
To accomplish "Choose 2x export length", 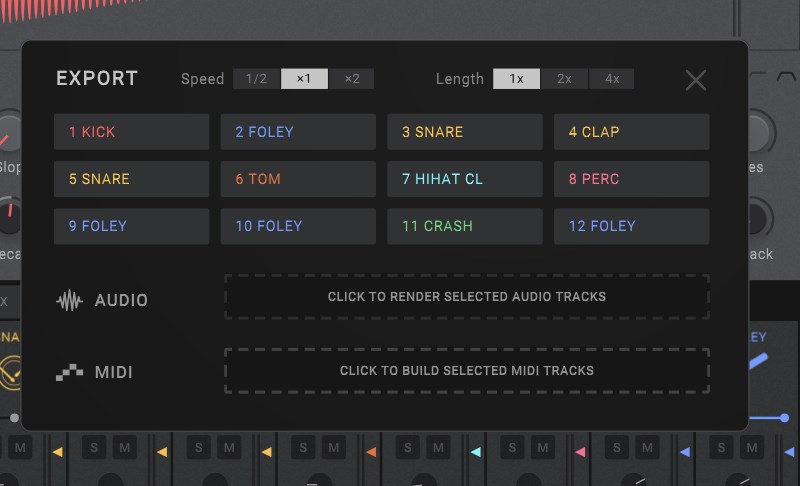I will click(565, 79).
